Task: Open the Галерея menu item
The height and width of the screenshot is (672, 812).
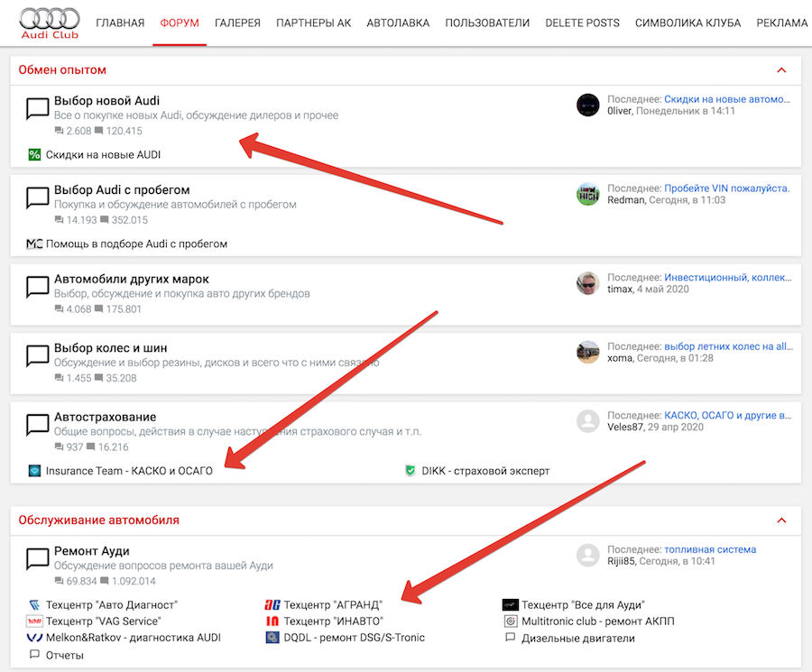Action: pyautogui.click(x=237, y=23)
